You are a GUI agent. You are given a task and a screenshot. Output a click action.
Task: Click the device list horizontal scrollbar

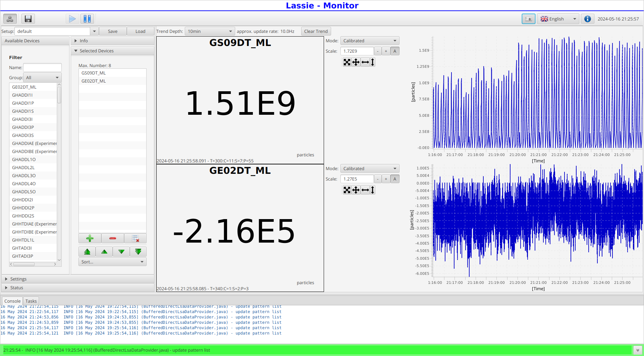pyautogui.click(x=33, y=264)
